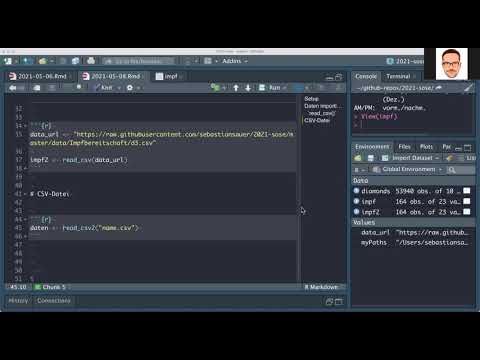480x360 pixels.
Task: Click code line impf2 read_csv(data_url)
Action: click(x=79, y=160)
